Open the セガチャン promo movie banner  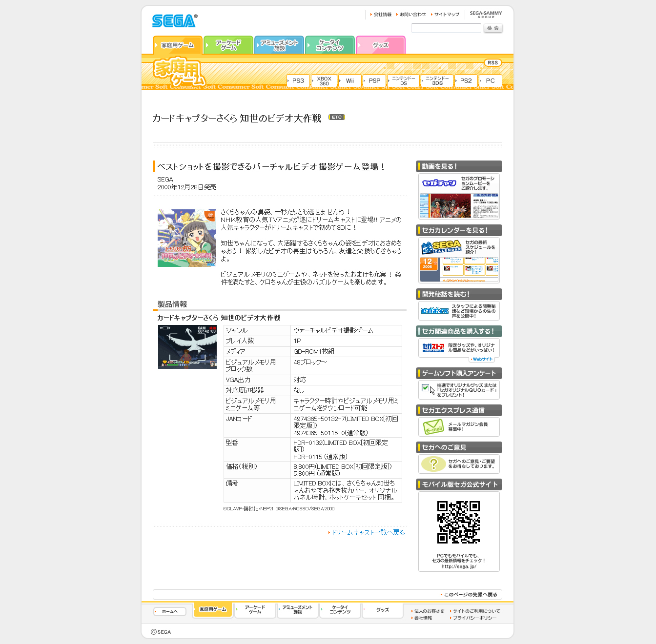pyautogui.click(x=459, y=197)
